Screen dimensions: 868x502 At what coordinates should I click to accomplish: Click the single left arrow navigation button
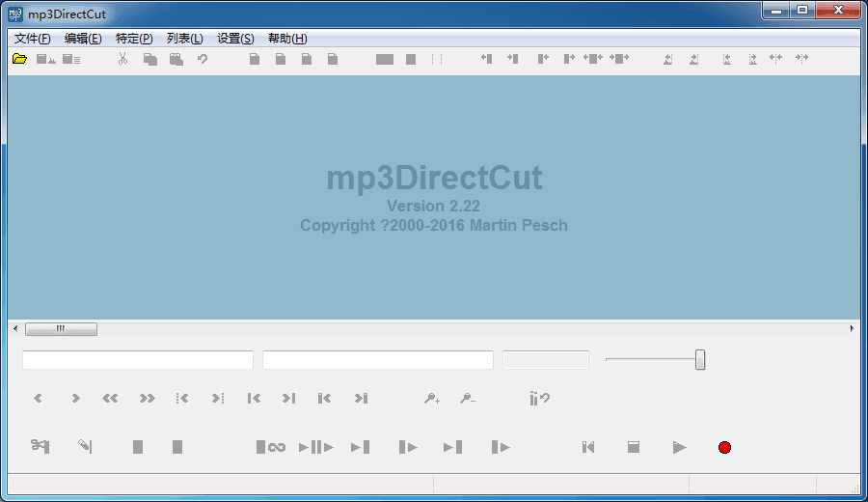38,399
